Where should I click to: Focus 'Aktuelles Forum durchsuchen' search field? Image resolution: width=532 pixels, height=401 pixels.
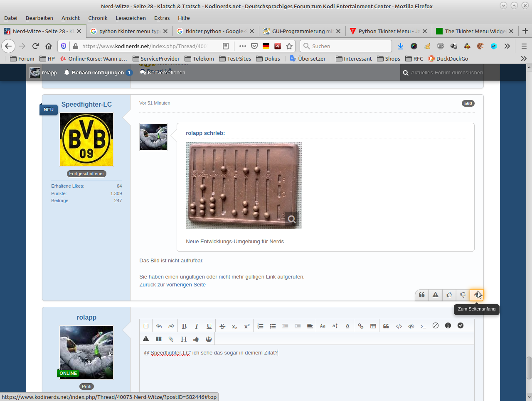[x=446, y=73]
